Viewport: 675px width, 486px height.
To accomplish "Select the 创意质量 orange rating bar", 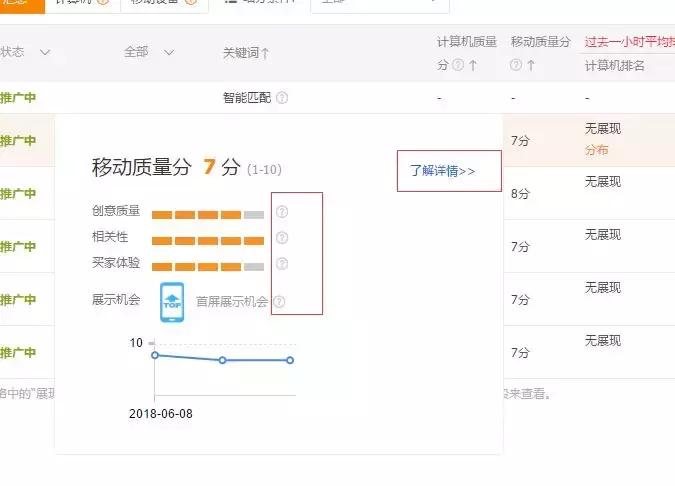I will pyautogui.click(x=208, y=215).
